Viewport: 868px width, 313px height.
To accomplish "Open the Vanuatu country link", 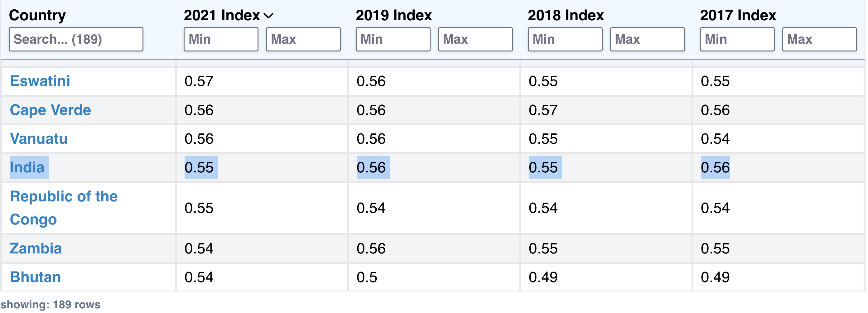I will [39, 139].
